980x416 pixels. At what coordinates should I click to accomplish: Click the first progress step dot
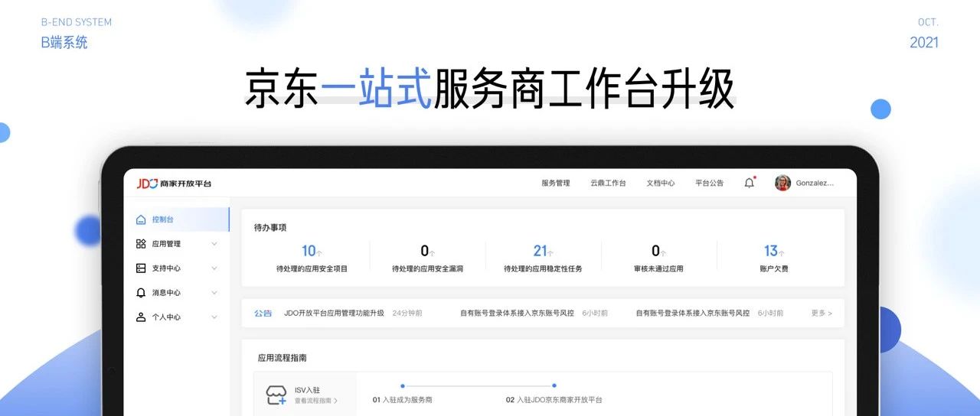coord(403,385)
